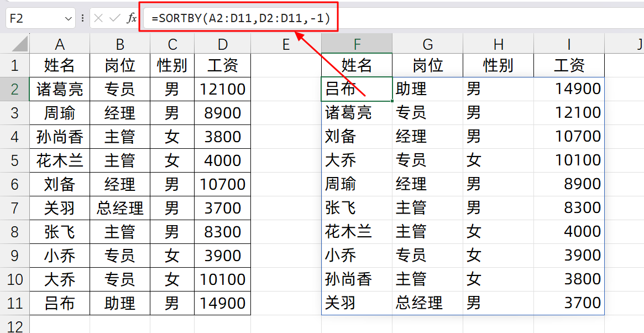Click the cancel (X) icon in the formula bar
The height and width of the screenshot is (333, 644).
[x=98, y=18]
